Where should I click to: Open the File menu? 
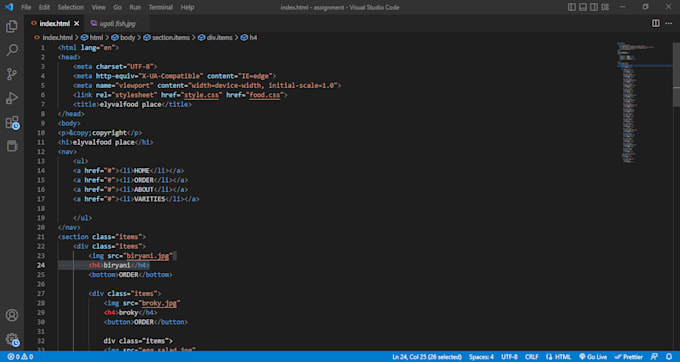(26, 7)
